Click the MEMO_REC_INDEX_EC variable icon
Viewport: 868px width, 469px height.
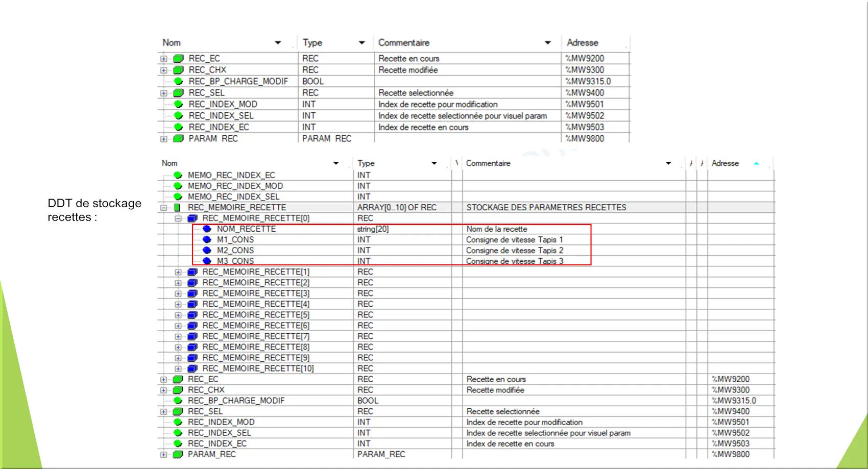coord(178,175)
